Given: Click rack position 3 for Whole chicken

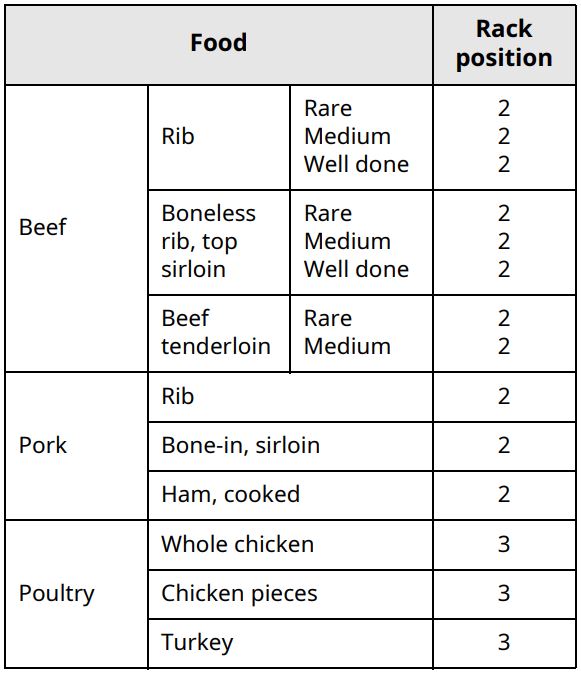Looking at the screenshot, I should (x=504, y=545).
